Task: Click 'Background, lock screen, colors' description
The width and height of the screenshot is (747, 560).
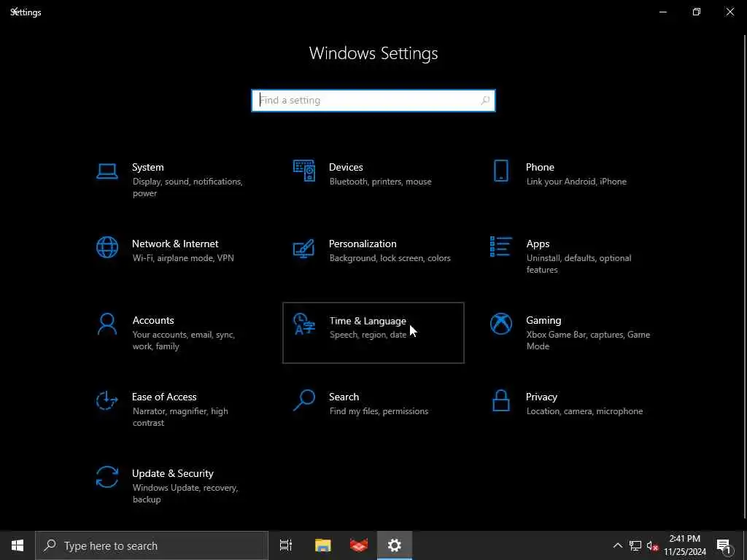Action: pos(390,258)
